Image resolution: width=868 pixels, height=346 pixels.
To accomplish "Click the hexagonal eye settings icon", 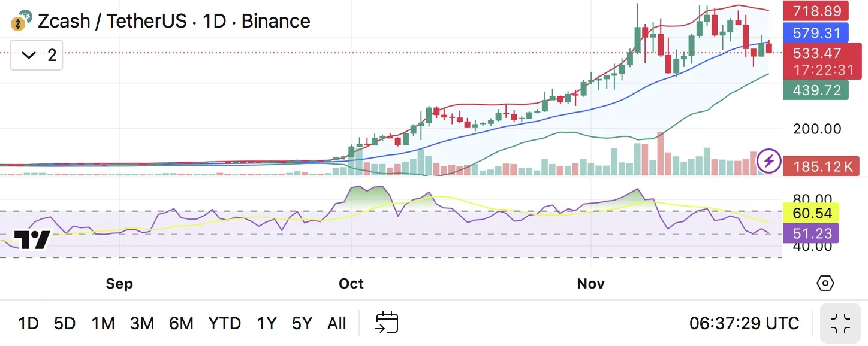I will pyautogui.click(x=825, y=283).
